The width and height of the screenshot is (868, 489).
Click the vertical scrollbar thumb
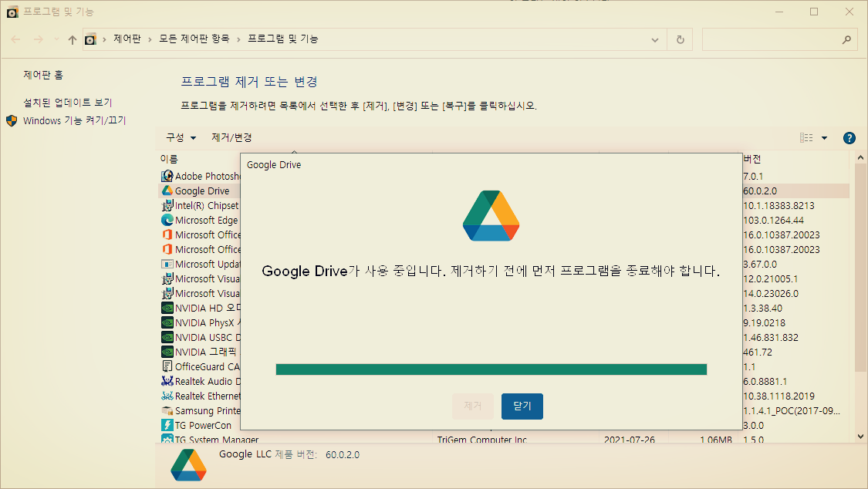tap(860, 268)
